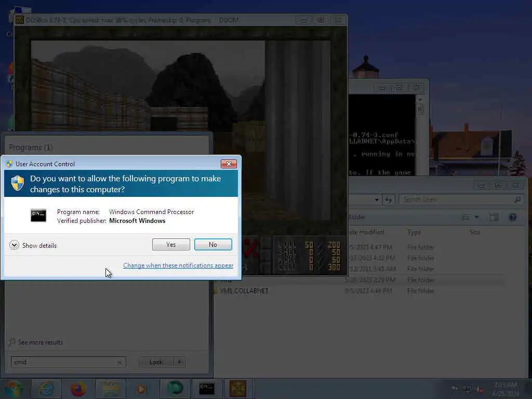Close the User Account Control dialog
This screenshot has width=532, height=399.
pos(229,164)
